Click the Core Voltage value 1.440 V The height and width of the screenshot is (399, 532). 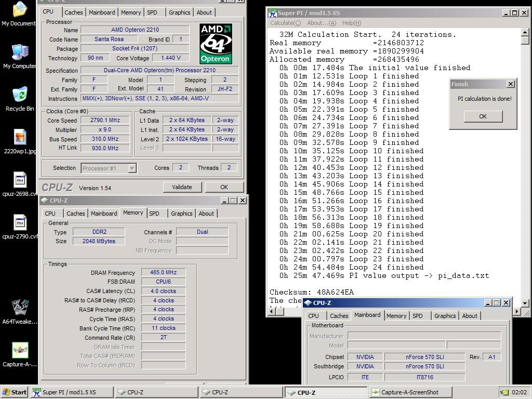(170, 58)
